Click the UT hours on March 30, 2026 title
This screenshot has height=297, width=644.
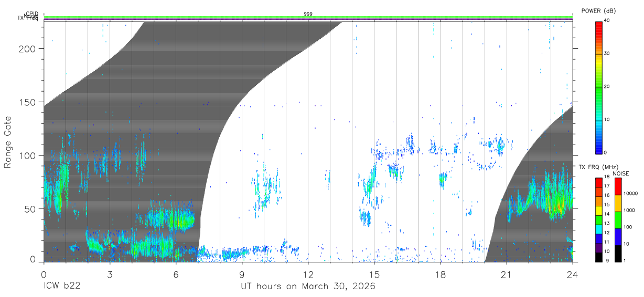308,286
